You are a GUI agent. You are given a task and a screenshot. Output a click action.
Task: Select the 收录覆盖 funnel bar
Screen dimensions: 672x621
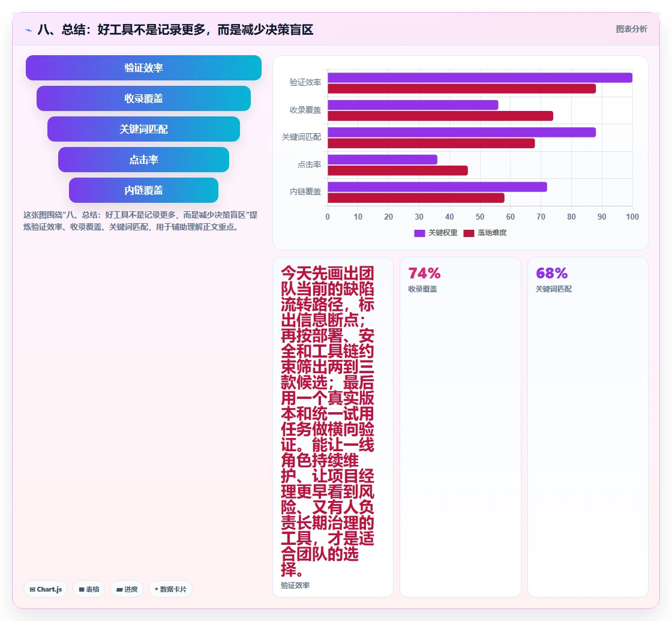point(143,98)
